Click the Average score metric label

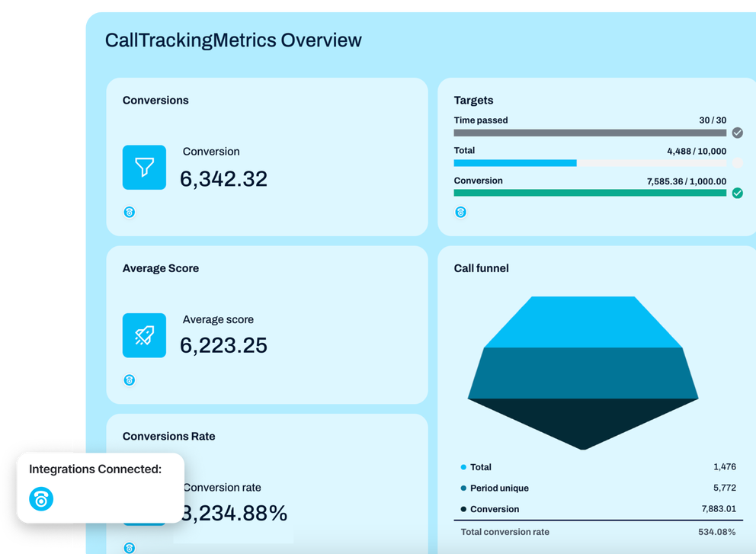tap(218, 319)
